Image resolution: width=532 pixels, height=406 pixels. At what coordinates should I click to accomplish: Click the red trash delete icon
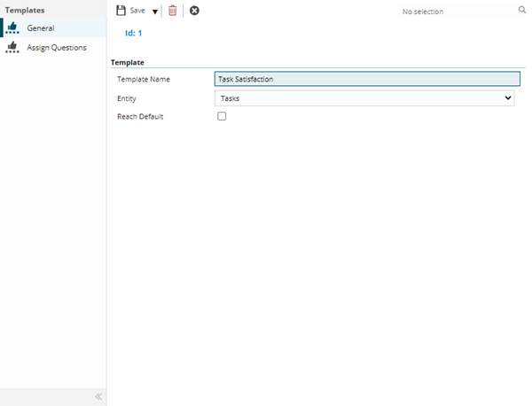coord(173,11)
